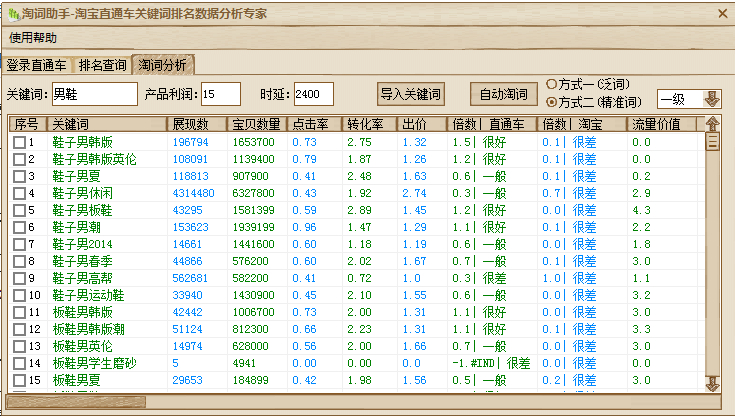Click the 导入关键词 button
The width and height of the screenshot is (735, 416).
pyautogui.click(x=411, y=94)
